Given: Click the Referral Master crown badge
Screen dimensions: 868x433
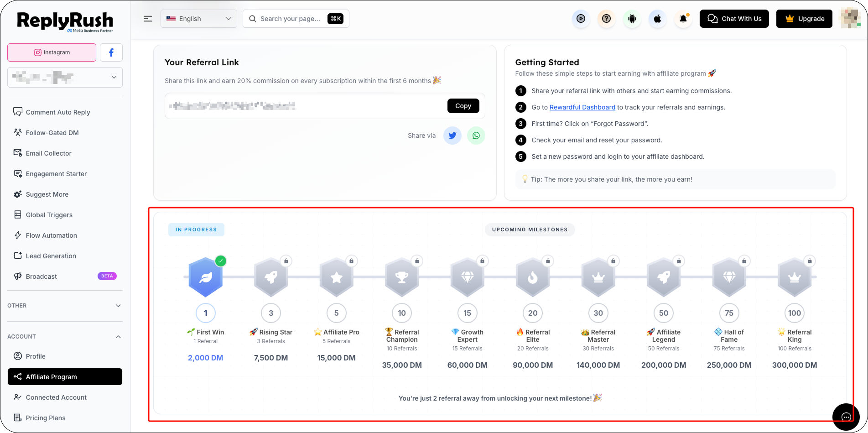Looking at the screenshot, I should pos(598,277).
